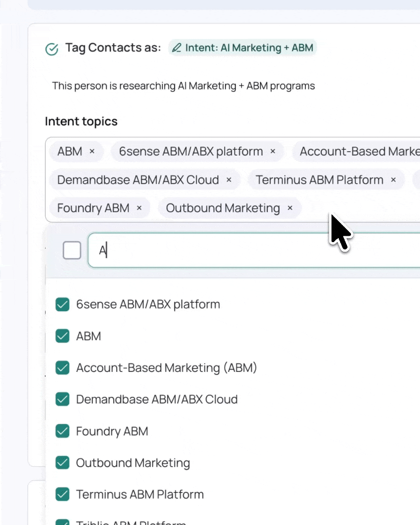The image size is (420, 525).
Task: Click the Account-Based Marke... chip in the topics box
Action: click(x=357, y=151)
